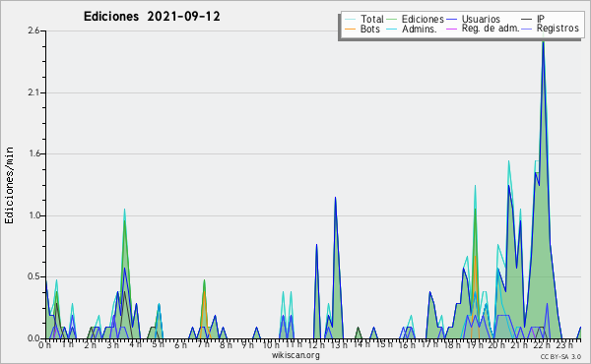The height and width of the screenshot is (364, 591).
Task: Click the y-axis label '0.5'
Action: coord(33,277)
